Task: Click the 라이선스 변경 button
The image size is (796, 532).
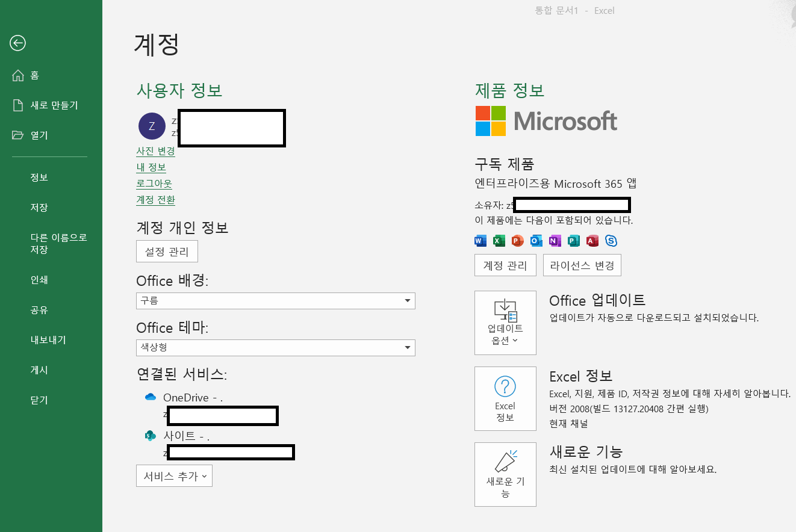Action: [582, 265]
